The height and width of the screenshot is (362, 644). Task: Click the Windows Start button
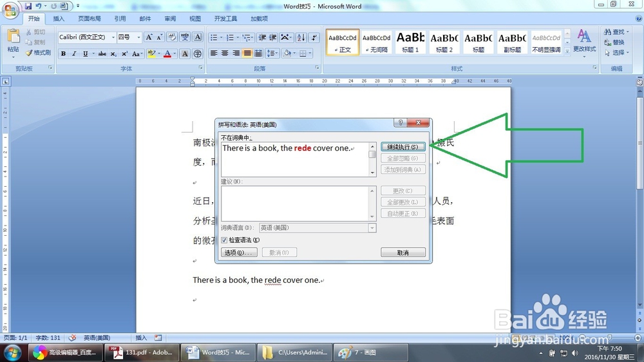pyautogui.click(x=12, y=352)
